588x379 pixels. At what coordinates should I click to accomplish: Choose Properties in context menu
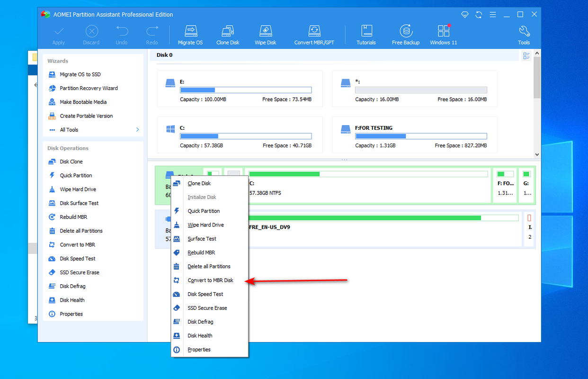coord(210,350)
